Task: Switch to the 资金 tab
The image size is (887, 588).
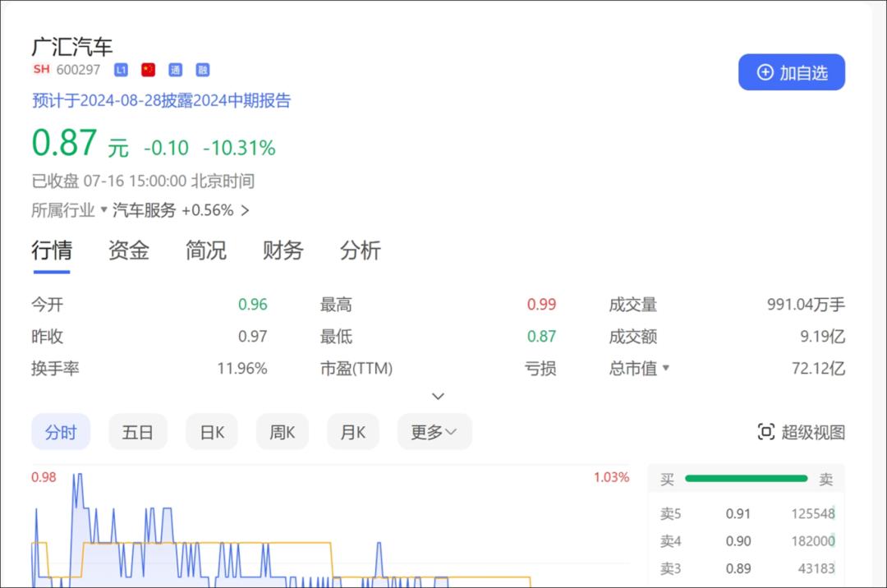Action: (x=128, y=250)
